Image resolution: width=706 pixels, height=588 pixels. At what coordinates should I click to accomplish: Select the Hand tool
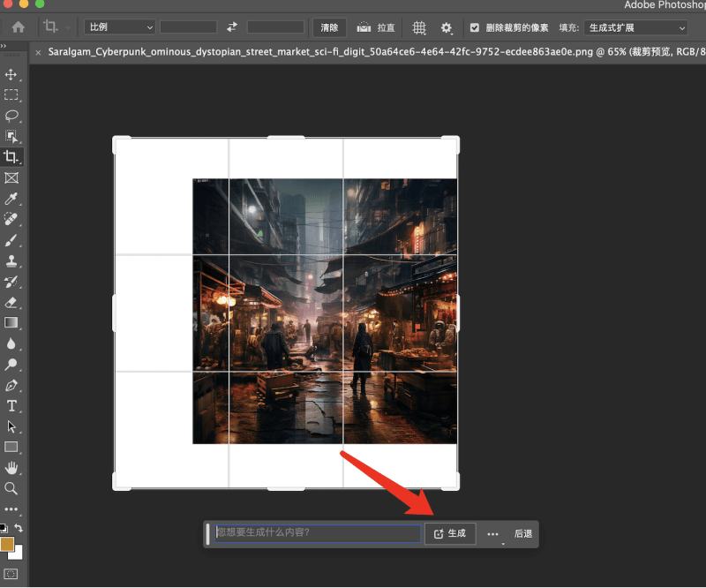coord(12,468)
